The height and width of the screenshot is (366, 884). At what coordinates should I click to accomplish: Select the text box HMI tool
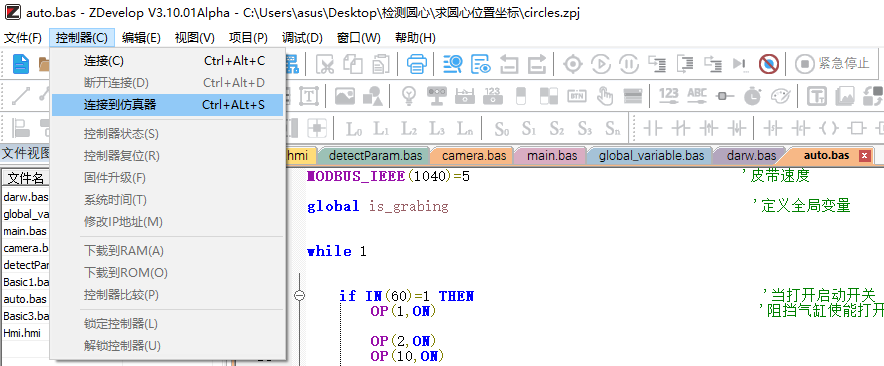pyautogui.click(x=309, y=96)
